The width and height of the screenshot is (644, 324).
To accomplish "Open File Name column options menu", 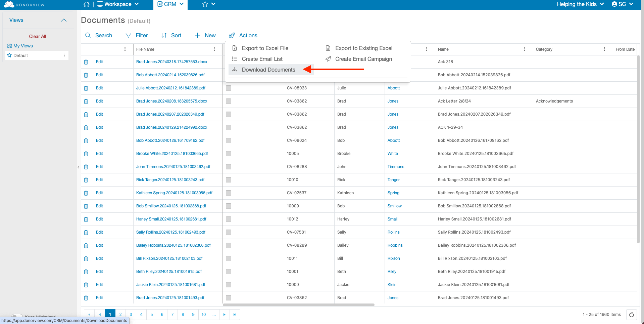I will click(x=214, y=49).
